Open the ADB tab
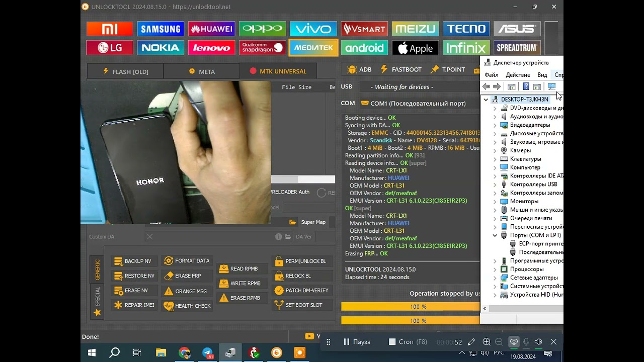Viewport: 644px width, 362px height. tap(359, 69)
